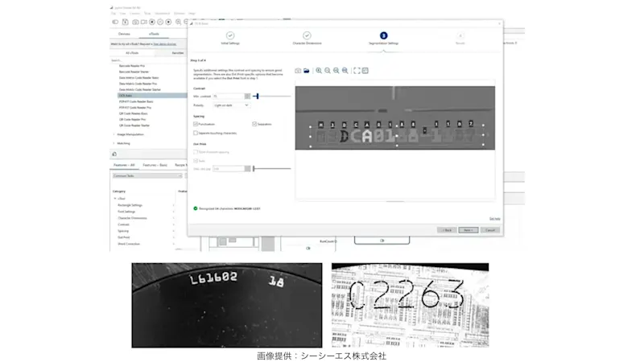The height and width of the screenshot is (362, 644).
Task: Click the OCR image preview with DCA01 text
Action: [395, 117]
